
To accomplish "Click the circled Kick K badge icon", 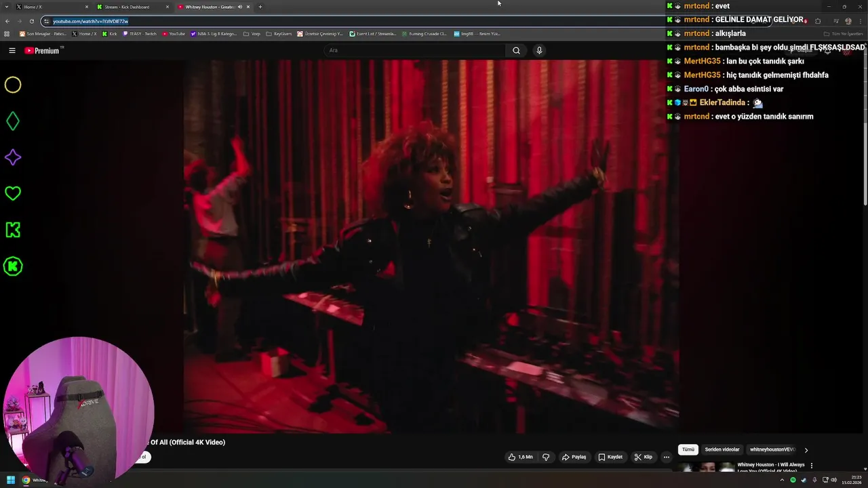I will click(13, 266).
